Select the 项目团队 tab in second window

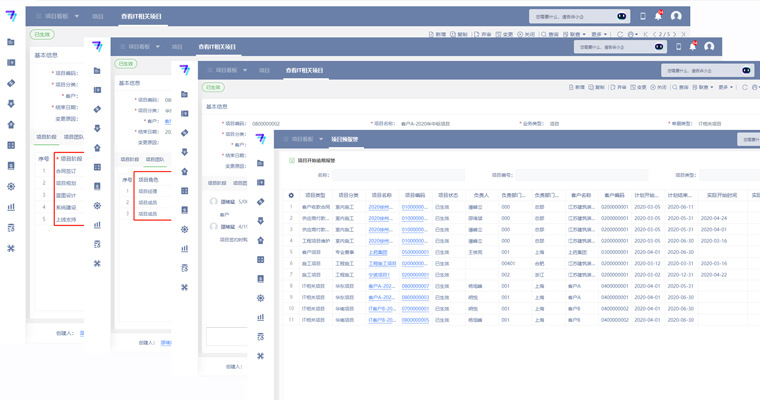pyautogui.click(x=155, y=159)
